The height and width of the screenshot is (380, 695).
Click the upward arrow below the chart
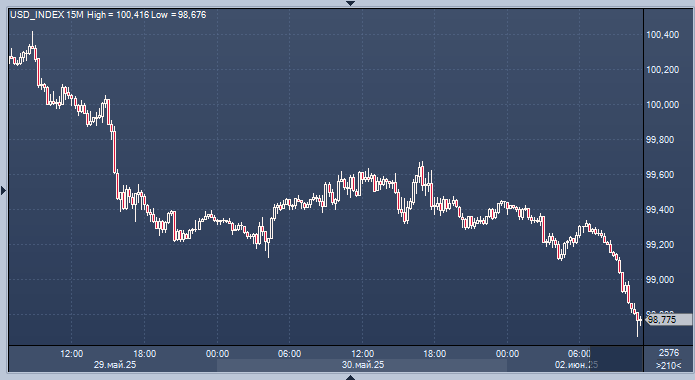[351, 377]
